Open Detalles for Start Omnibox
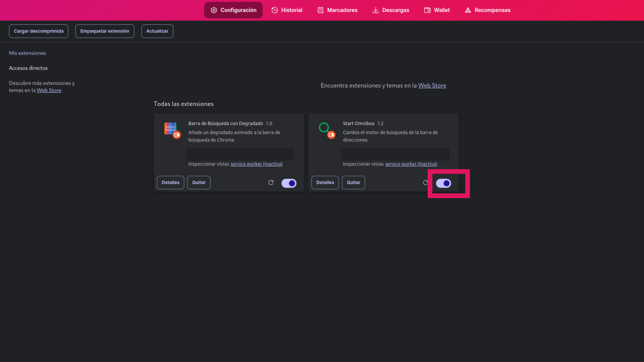Screen dimensions: 644x362 point(325,182)
